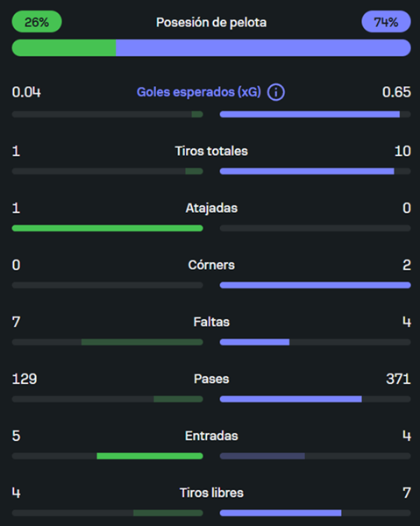Click the Córners stat label

pyautogui.click(x=211, y=265)
